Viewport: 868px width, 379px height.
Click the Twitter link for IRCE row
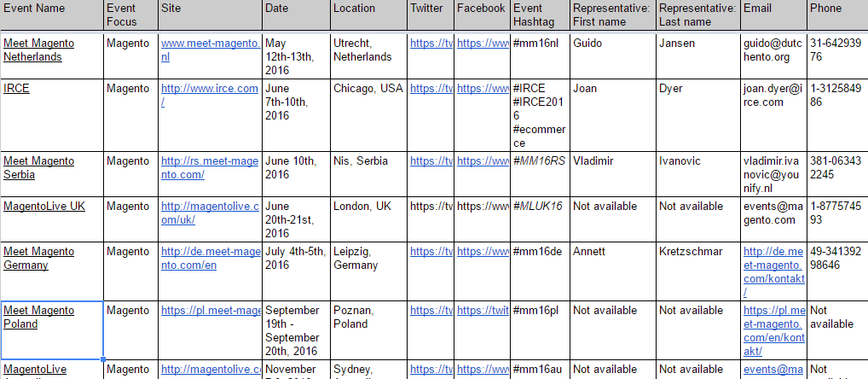point(431,89)
